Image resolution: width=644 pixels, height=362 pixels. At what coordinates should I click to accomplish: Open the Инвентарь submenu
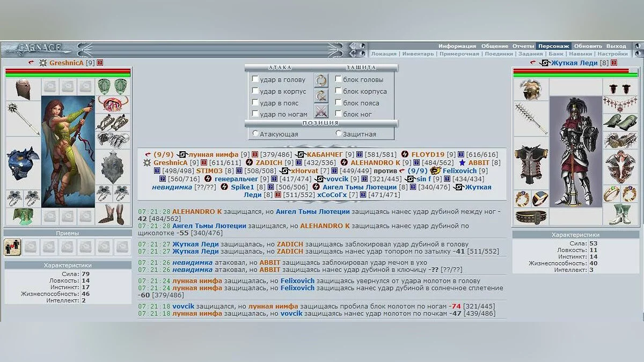point(418,54)
